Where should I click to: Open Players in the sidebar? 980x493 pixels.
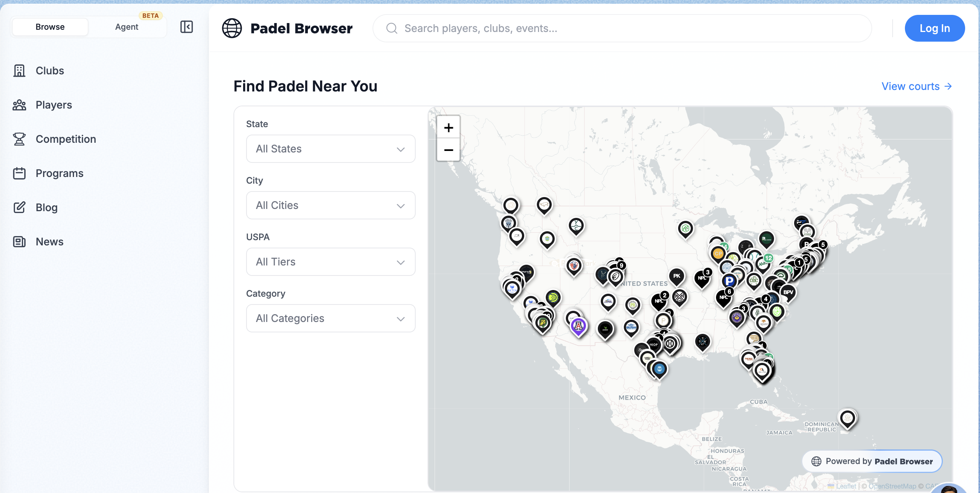click(54, 105)
